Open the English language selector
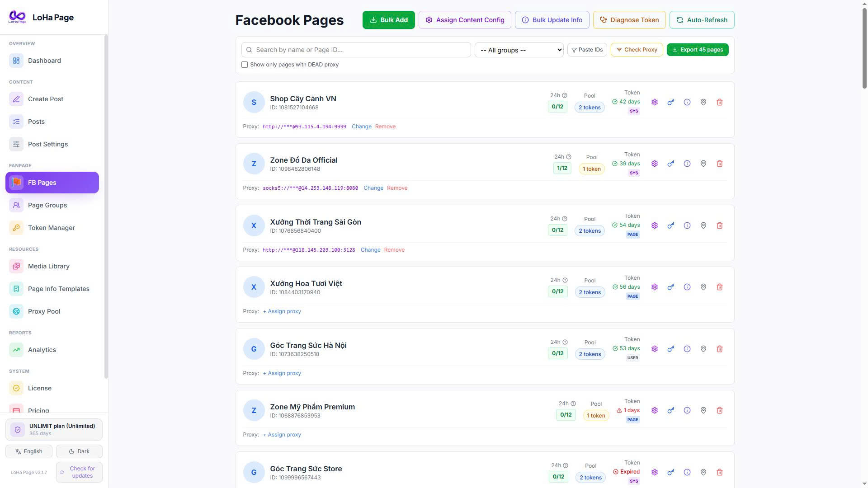The width and height of the screenshot is (868, 488). coord(29,451)
